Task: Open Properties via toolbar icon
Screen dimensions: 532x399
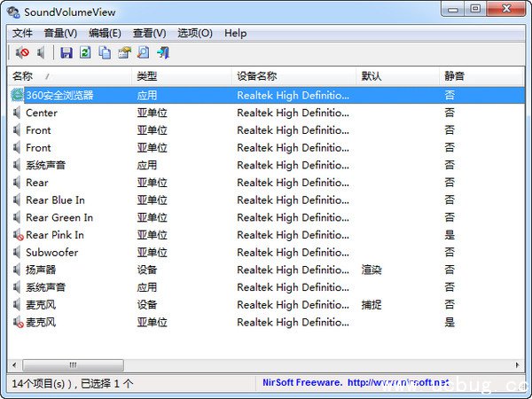Action: tap(124, 53)
